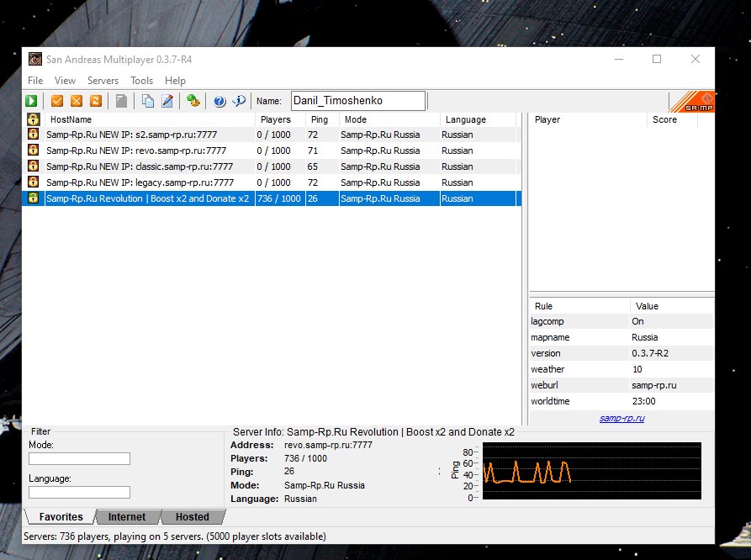Viewport: 751px width, 560px height.
Task: Click lock icon of legacy.samp-rp.ru row
Action: click(x=33, y=182)
